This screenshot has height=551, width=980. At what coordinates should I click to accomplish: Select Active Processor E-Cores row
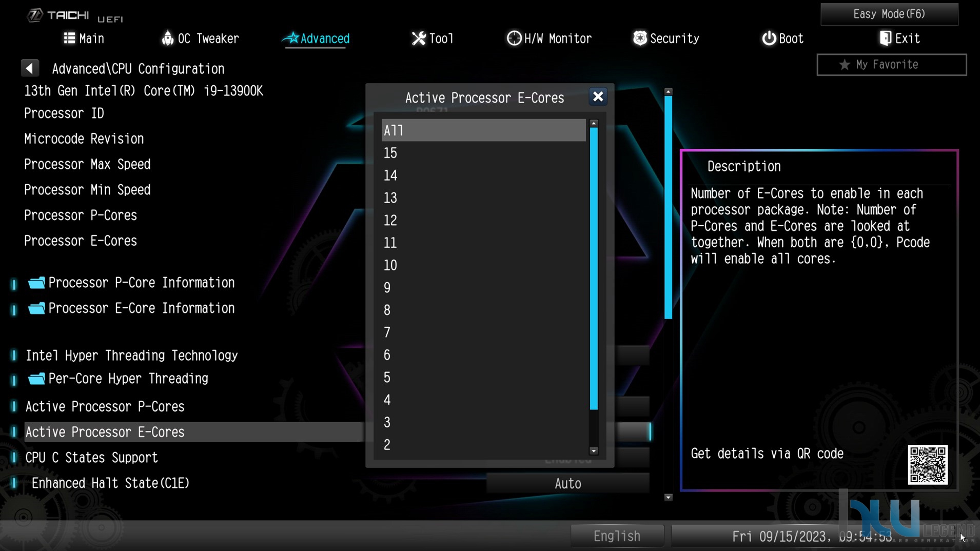(x=194, y=432)
